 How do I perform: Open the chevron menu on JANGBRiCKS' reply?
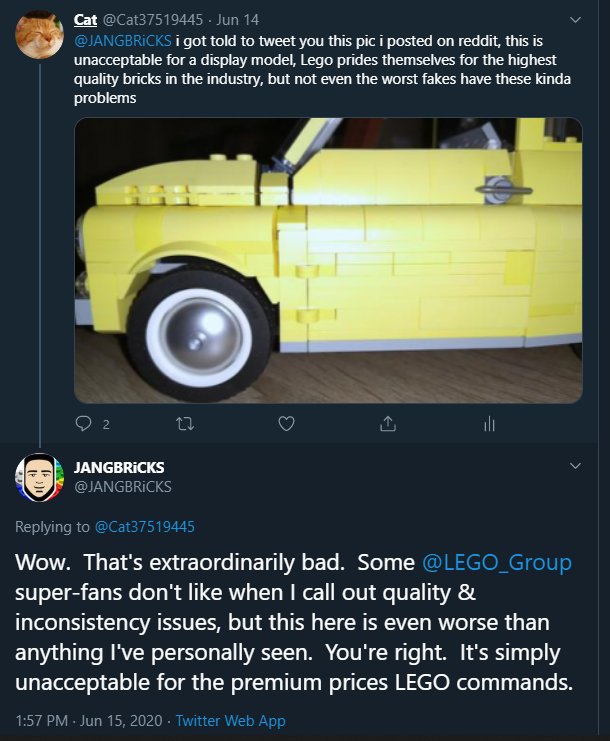click(575, 466)
